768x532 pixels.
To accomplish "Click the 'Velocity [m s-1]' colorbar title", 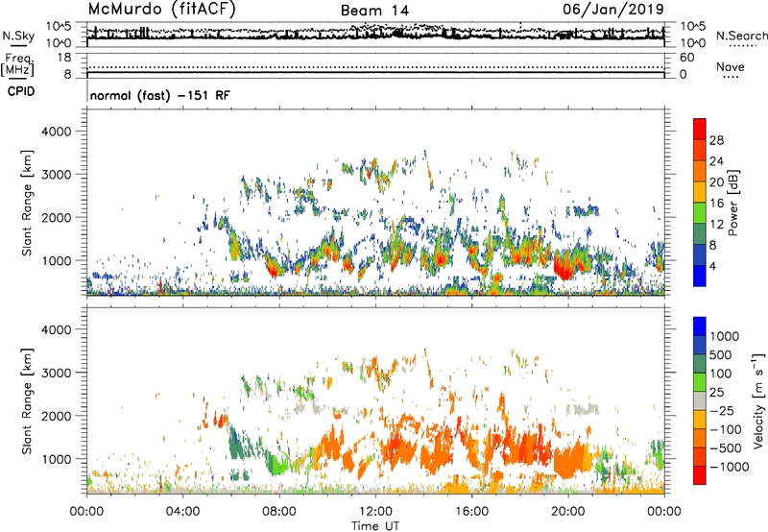I will click(758, 400).
